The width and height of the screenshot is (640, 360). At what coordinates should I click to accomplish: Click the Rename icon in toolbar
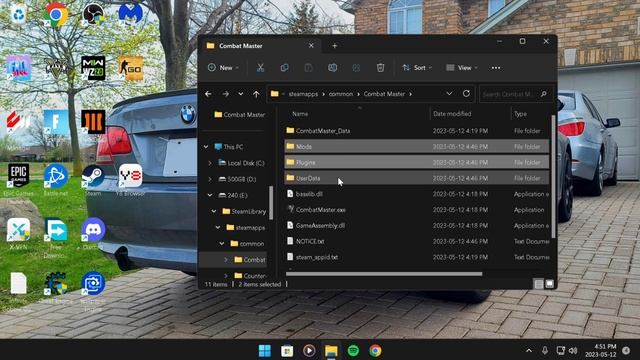click(332, 68)
